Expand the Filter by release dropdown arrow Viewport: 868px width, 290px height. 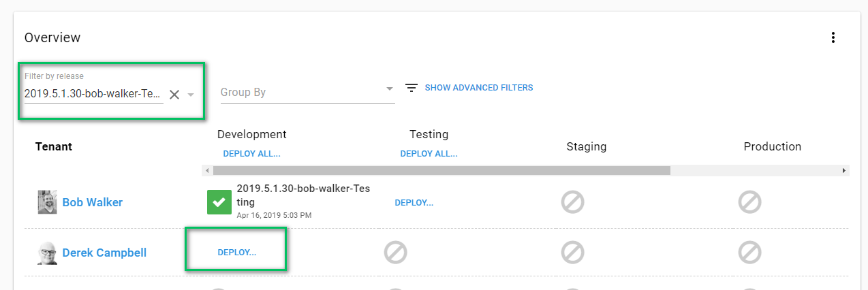[x=191, y=95]
